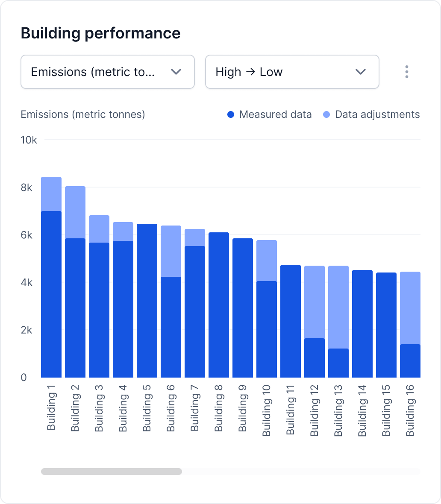Image resolution: width=441 pixels, height=504 pixels.
Task: Select Building 6 light-blue adjustment segment
Action: coord(171,251)
